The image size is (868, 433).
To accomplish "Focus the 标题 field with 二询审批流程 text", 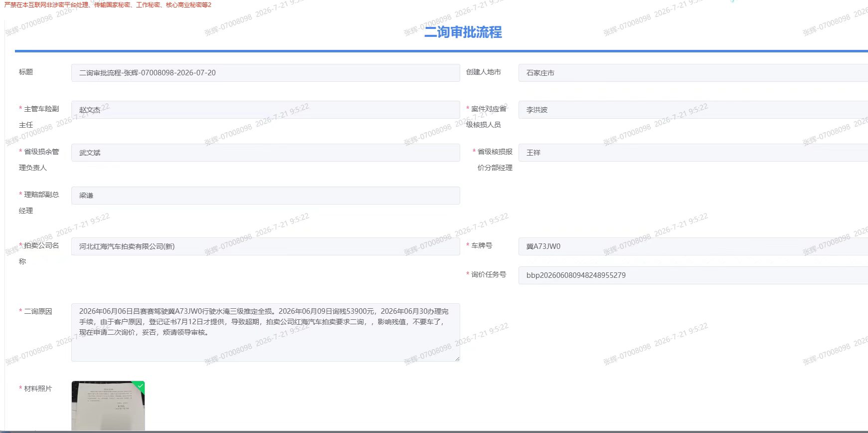I will [265, 73].
